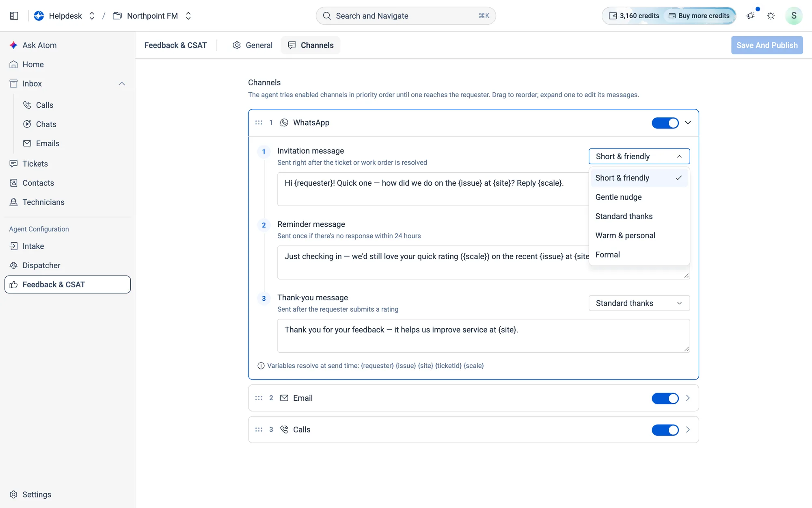Open the announcements megaphone icon
Image resolution: width=812 pixels, height=508 pixels.
point(750,16)
